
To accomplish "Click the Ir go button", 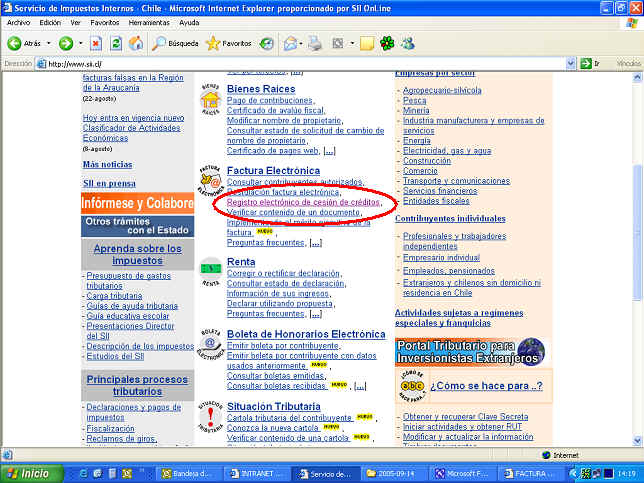I will (x=591, y=63).
